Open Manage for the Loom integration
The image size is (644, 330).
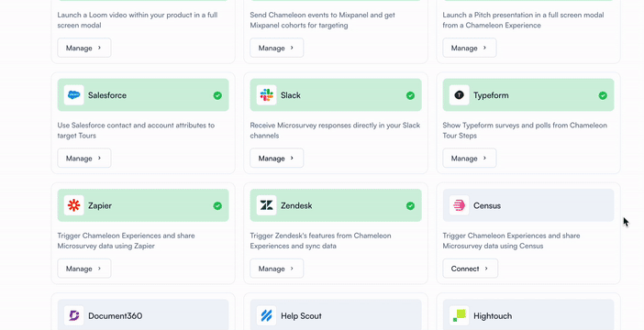(84, 48)
